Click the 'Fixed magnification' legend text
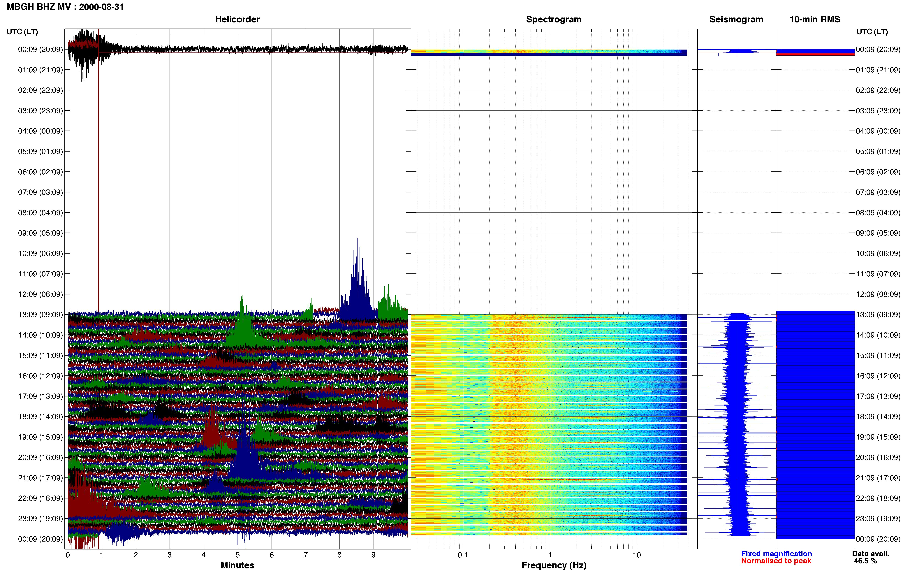This screenshot has height=578, width=924. (x=777, y=554)
